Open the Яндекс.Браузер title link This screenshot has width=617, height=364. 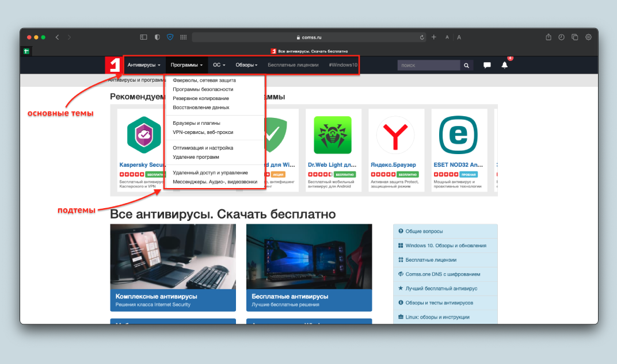394,164
